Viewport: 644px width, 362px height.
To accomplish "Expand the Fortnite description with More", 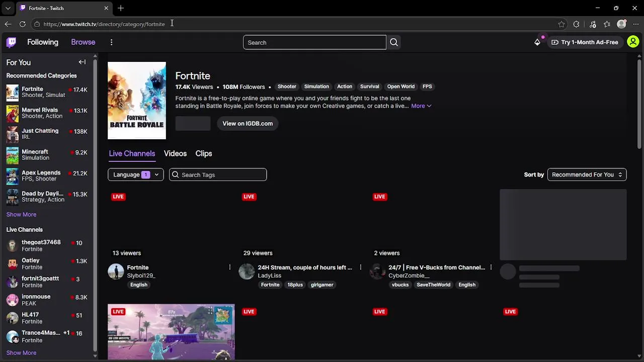I will 421,106.
